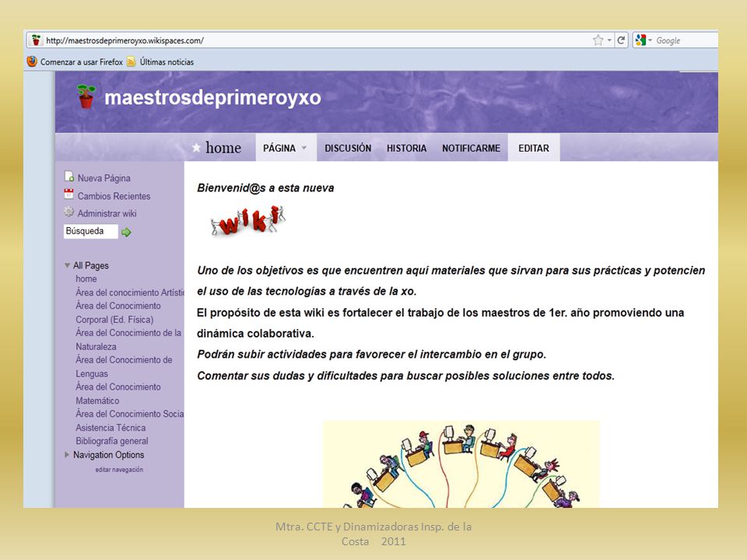Switch to the HISTORIA tab
The image size is (747, 560).
coord(406,148)
